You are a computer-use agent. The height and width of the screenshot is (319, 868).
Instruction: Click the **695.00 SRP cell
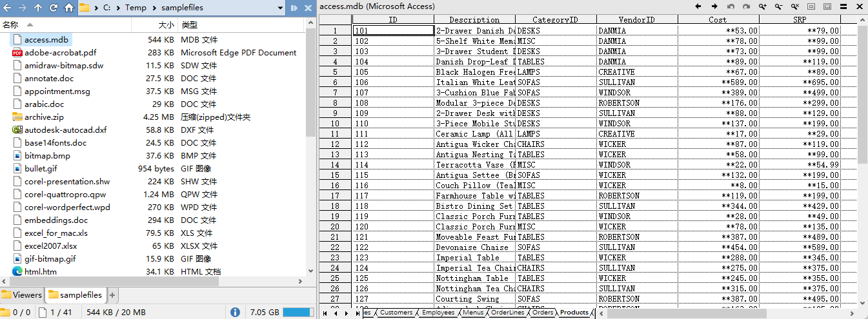[800, 82]
